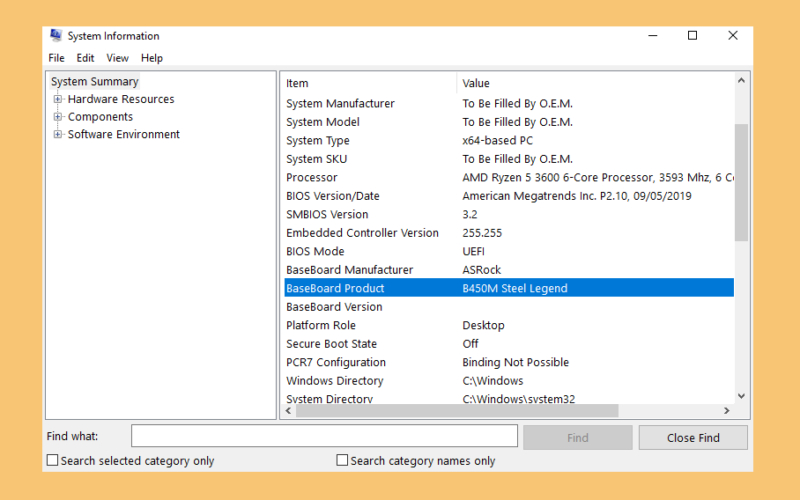The image size is (800, 500).
Task: Click the highlighted BaseBoard Product row
Action: [509, 288]
